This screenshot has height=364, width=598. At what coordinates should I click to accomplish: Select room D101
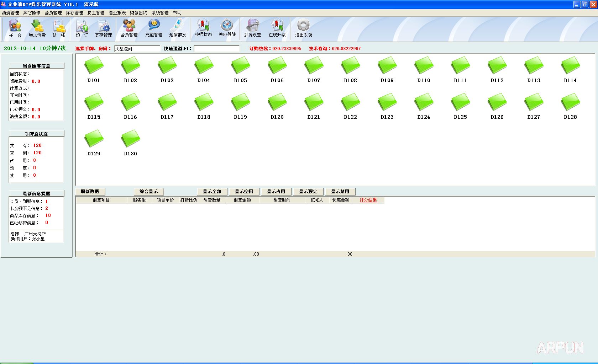94,70
